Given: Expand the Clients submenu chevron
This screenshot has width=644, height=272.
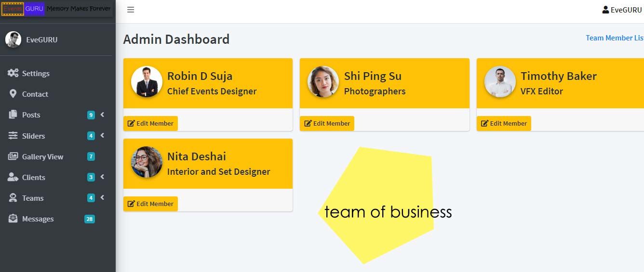Looking at the screenshot, I should point(102,177).
